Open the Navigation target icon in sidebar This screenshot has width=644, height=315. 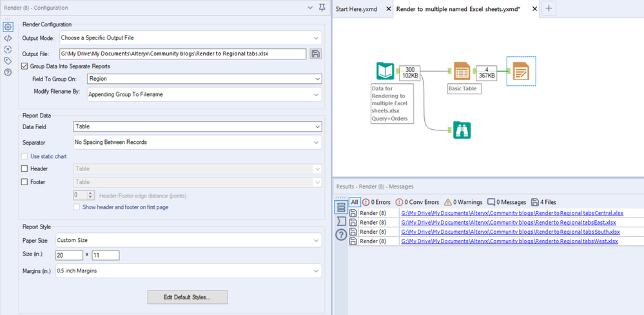(7, 49)
